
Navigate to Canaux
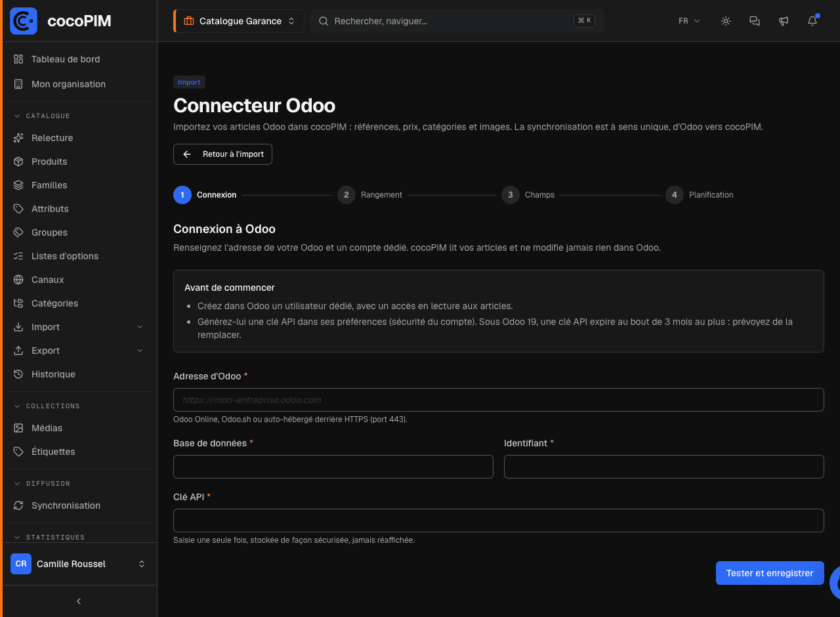(x=79, y=280)
